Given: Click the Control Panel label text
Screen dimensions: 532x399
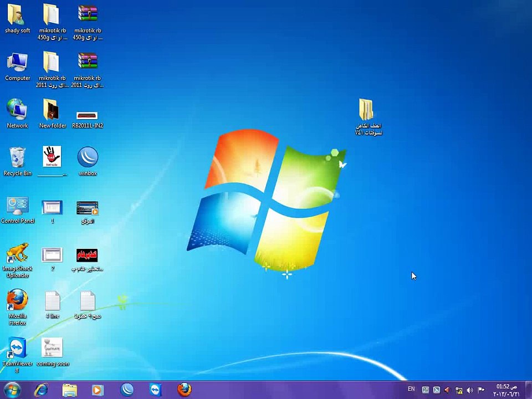Looking at the screenshot, I should pos(18,221).
